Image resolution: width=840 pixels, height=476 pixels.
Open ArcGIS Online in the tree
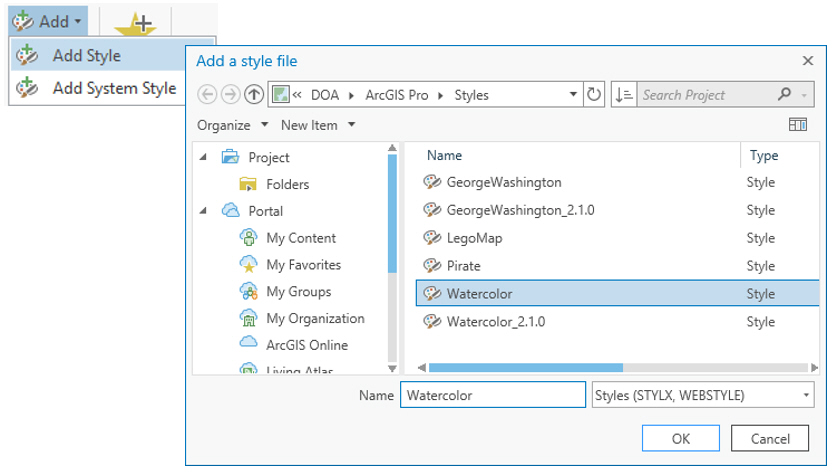pyautogui.click(x=307, y=345)
